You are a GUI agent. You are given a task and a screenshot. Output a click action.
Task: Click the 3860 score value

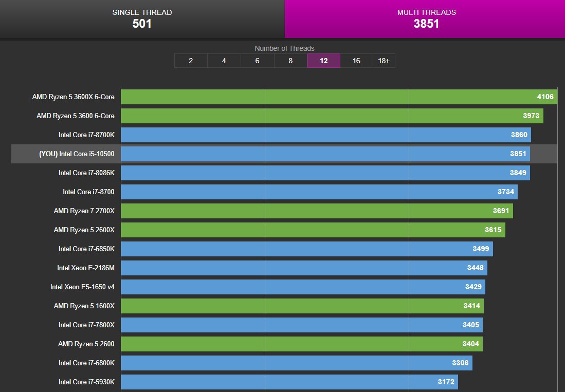(519, 135)
